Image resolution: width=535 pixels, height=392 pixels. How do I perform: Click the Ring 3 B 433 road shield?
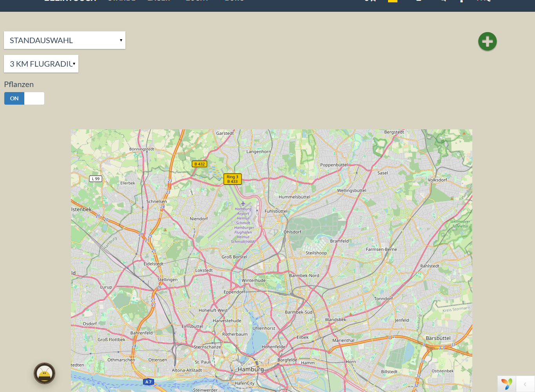(232, 179)
